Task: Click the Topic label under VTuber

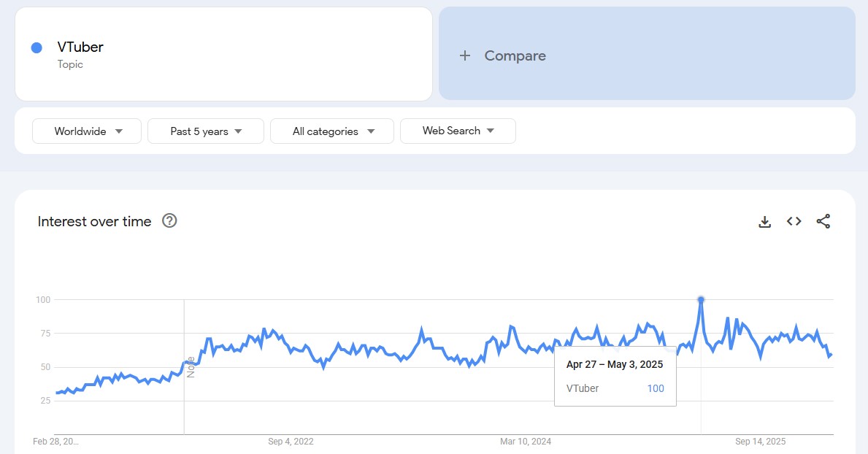Action: 70,64
